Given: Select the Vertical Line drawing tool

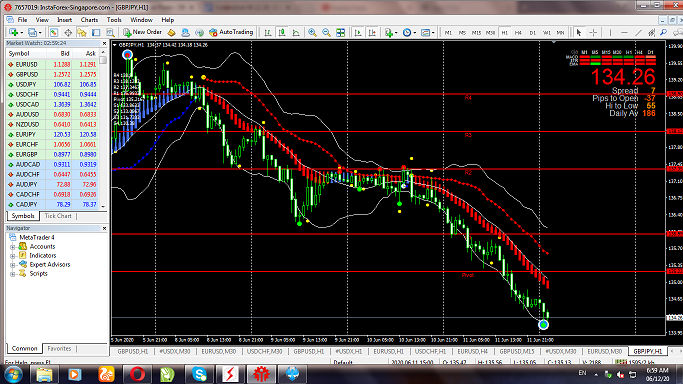Looking at the screenshot, I should click(610, 32).
